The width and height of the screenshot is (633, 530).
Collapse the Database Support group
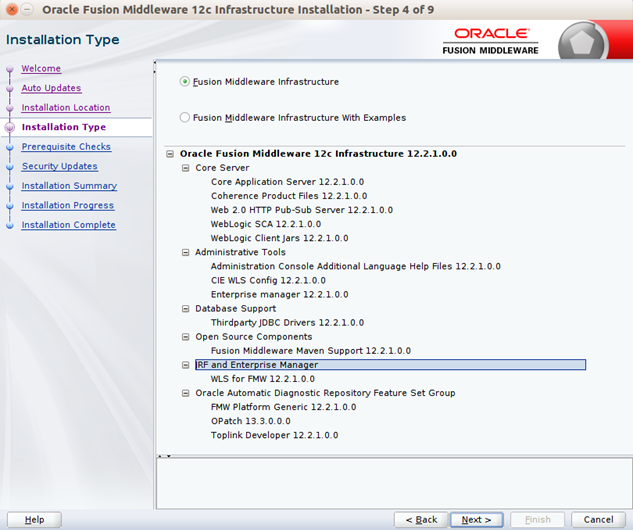tap(185, 309)
